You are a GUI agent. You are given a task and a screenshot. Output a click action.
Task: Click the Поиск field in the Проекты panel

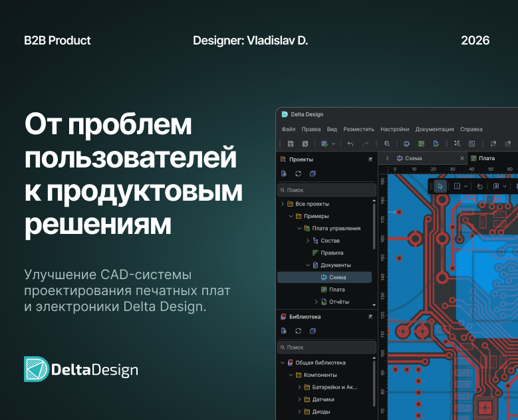tap(326, 190)
